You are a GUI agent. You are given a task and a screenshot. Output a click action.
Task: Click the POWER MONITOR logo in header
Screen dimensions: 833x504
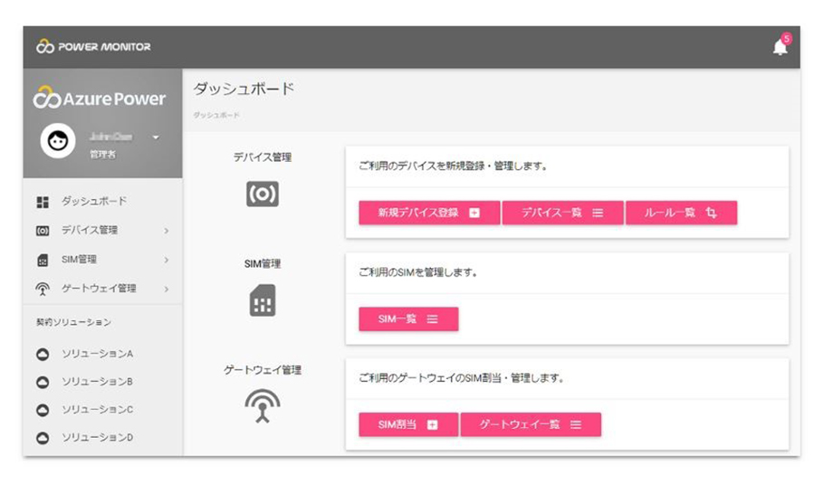click(93, 47)
